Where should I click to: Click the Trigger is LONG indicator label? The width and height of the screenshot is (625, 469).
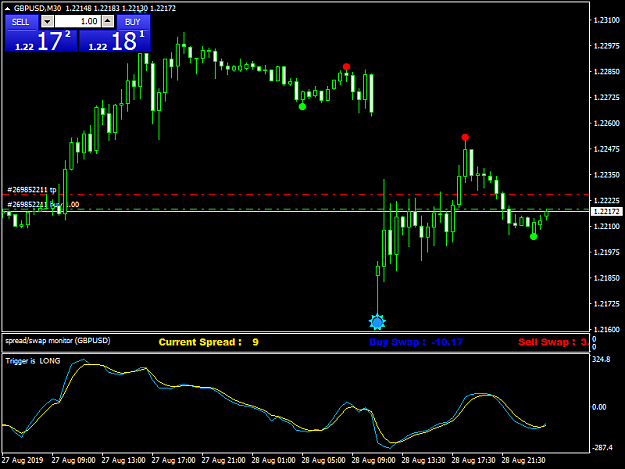click(x=33, y=361)
